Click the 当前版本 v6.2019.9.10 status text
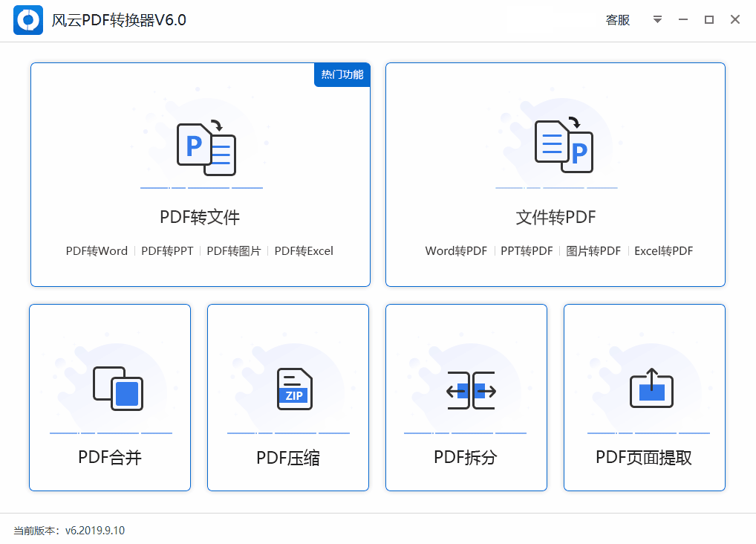 (x=69, y=531)
